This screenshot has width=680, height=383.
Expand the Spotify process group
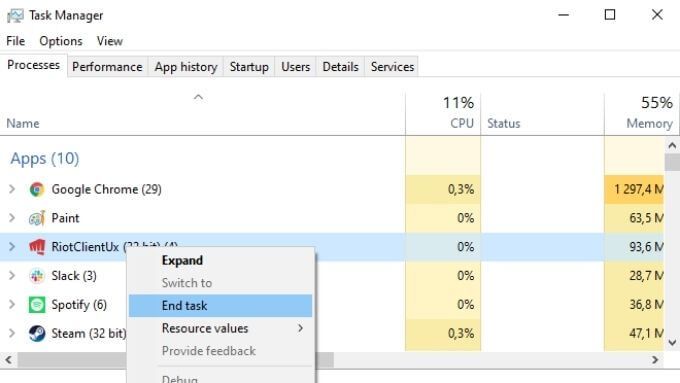click(12, 304)
